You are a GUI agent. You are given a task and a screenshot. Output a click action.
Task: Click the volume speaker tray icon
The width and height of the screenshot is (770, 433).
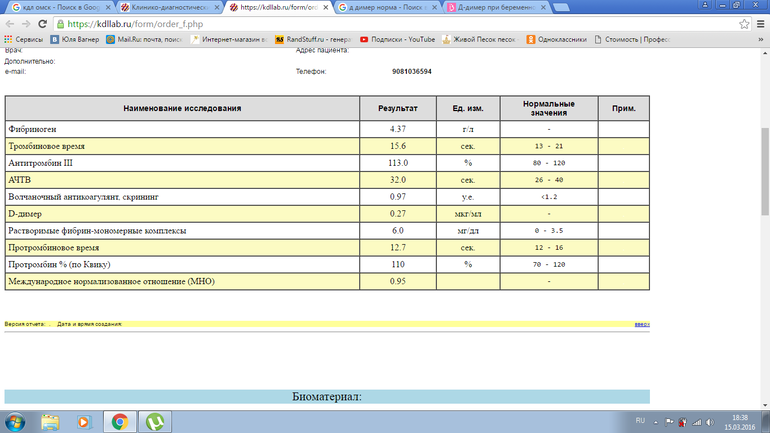coord(711,421)
